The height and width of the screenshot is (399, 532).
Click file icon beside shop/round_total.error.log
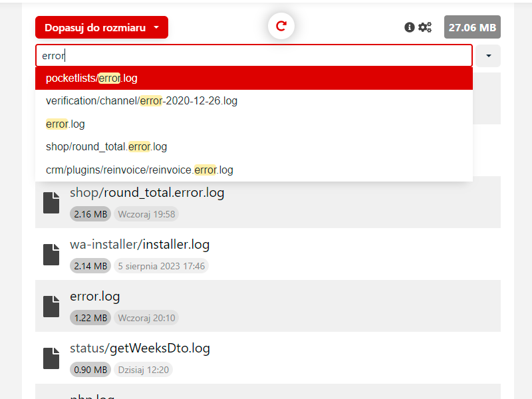pyautogui.click(x=51, y=203)
